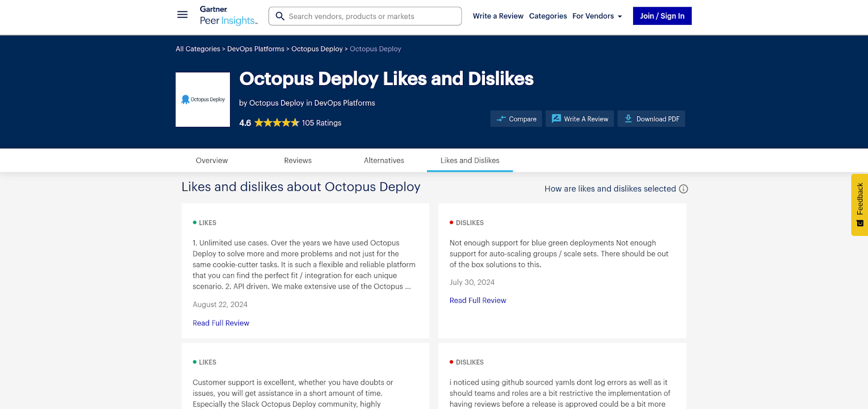The width and height of the screenshot is (868, 409).
Task: Open the Octopus Deploy vendor breadcrumb
Action: [317, 49]
